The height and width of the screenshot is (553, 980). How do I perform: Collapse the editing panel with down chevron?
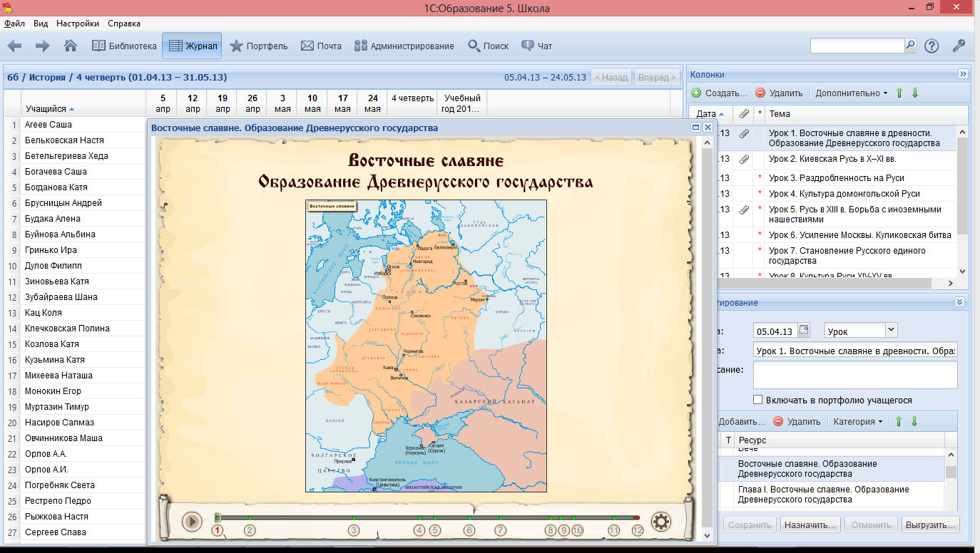(960, 302)
